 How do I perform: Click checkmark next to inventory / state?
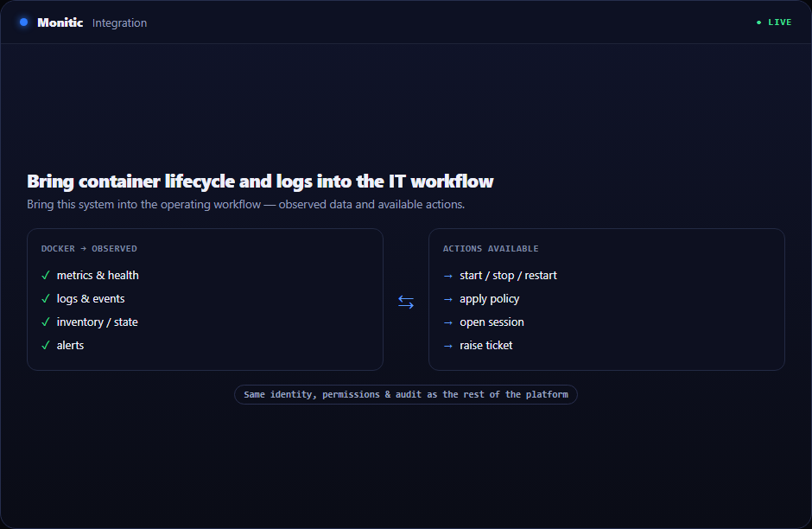(46, 322)
